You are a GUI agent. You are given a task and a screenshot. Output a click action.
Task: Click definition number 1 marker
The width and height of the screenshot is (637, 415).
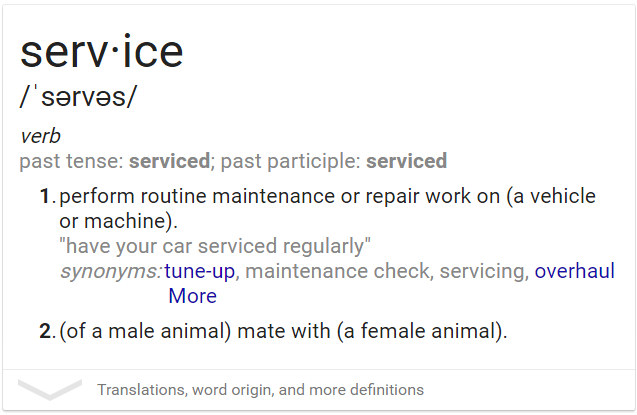[x=48, y=196]
